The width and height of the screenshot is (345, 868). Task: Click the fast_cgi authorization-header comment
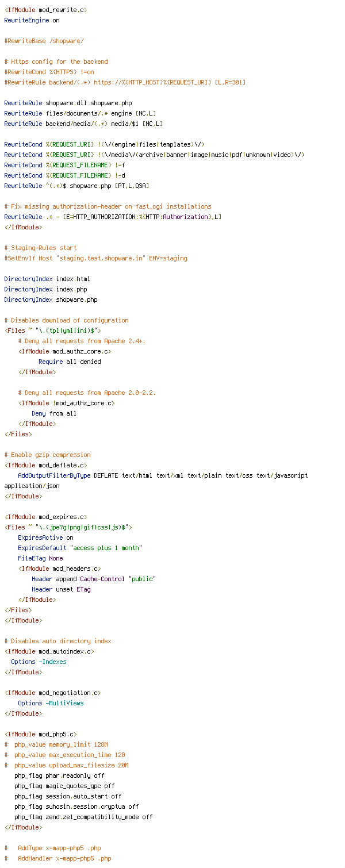click(x=108, y=206)
